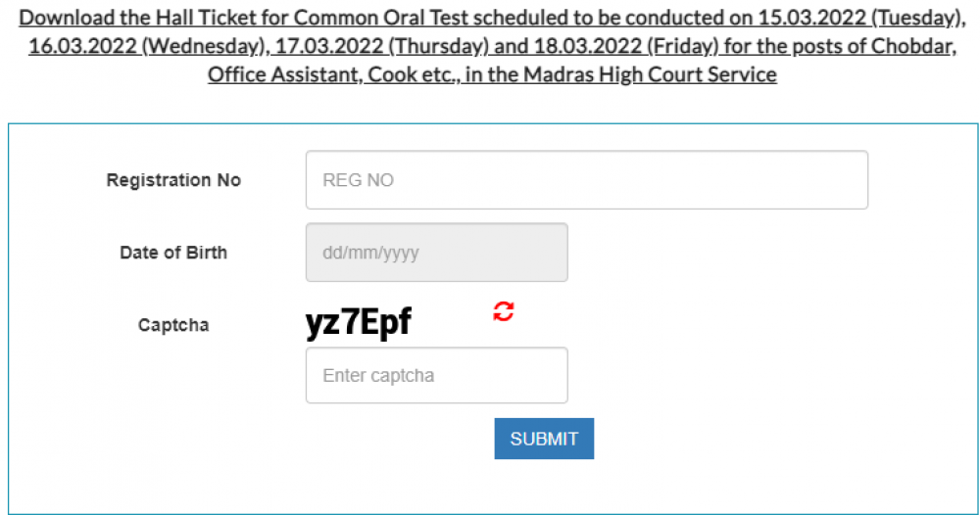The image size is (980, 515).
Task: Focus the Date of Birth field
Action: (x=436, y=253)
